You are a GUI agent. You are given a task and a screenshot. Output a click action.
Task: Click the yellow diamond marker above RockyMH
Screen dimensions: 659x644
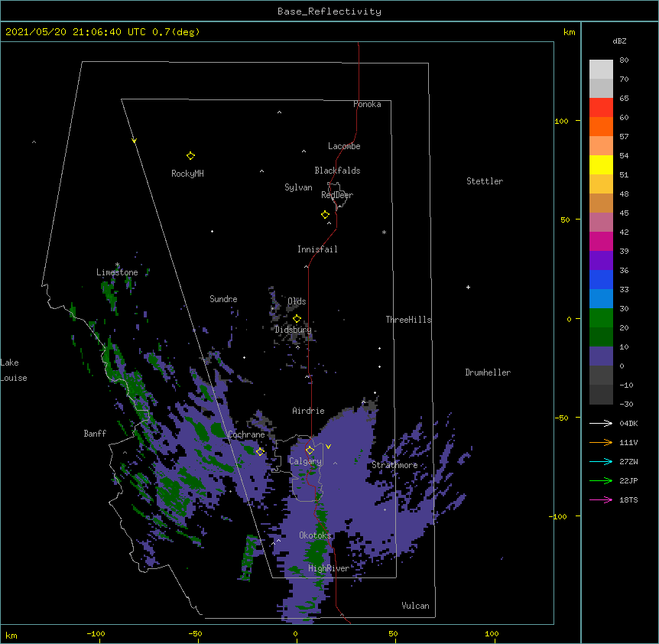point(190,156)
